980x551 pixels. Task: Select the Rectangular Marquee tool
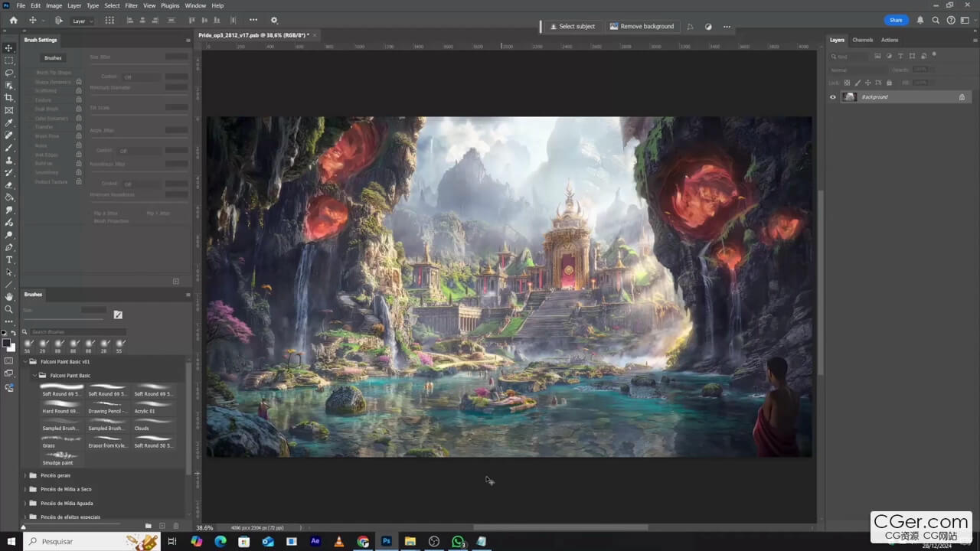click(9, 60)
